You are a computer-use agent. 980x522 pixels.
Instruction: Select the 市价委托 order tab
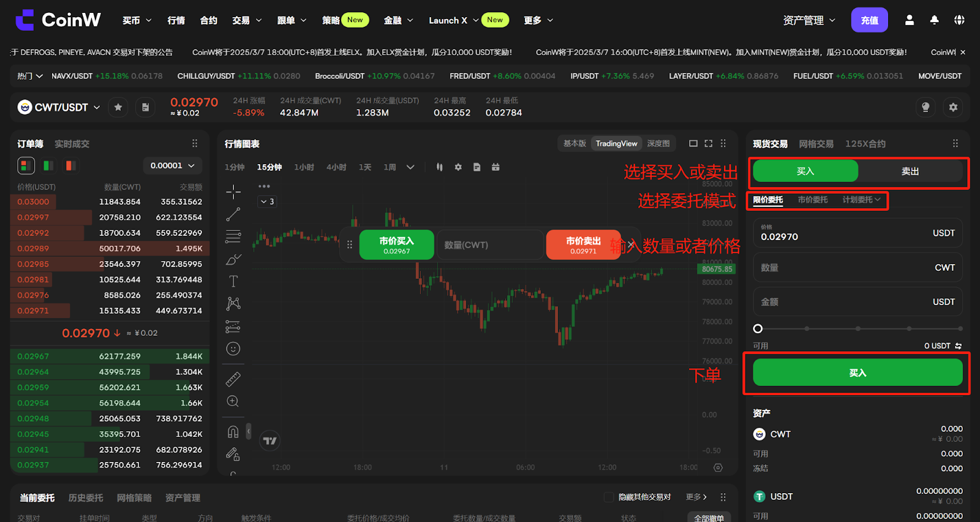pyautogui.click(x=813, y=200)
